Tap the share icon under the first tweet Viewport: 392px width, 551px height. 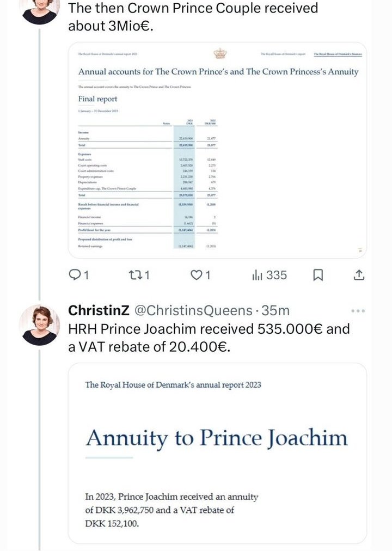click(359, 275)
